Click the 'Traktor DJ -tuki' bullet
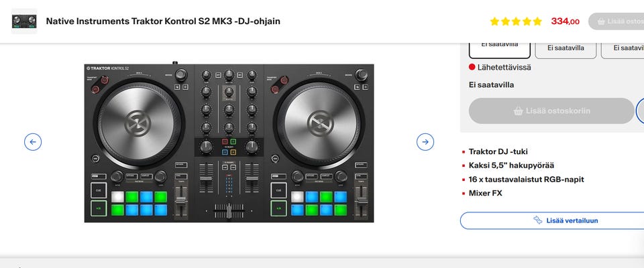644x268 pixels. coord(498,152)
